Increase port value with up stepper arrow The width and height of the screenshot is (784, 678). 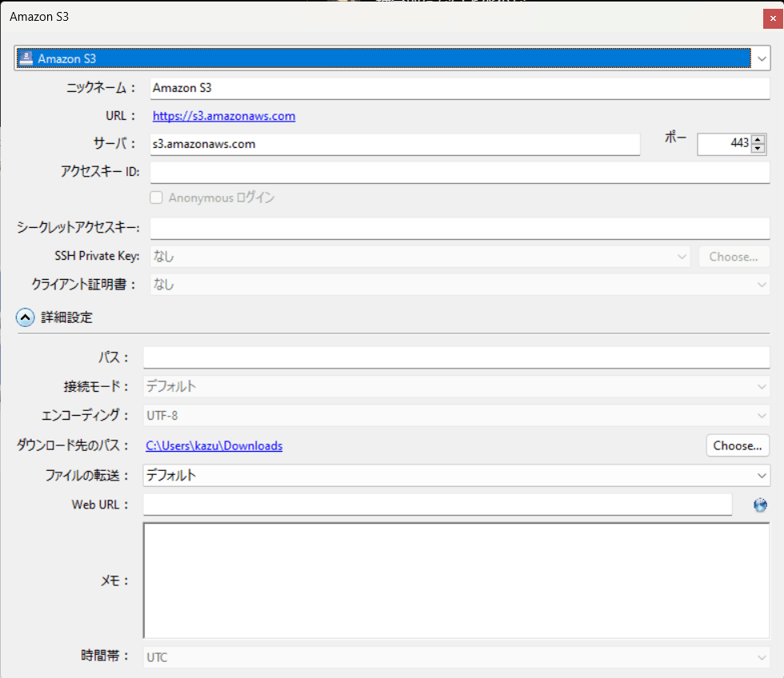click(758, 140)
